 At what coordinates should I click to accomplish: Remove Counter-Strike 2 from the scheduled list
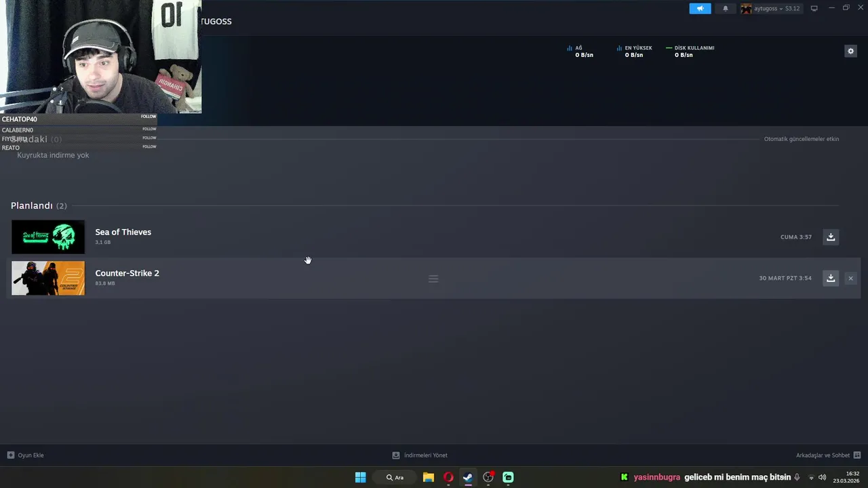(850, 278)
